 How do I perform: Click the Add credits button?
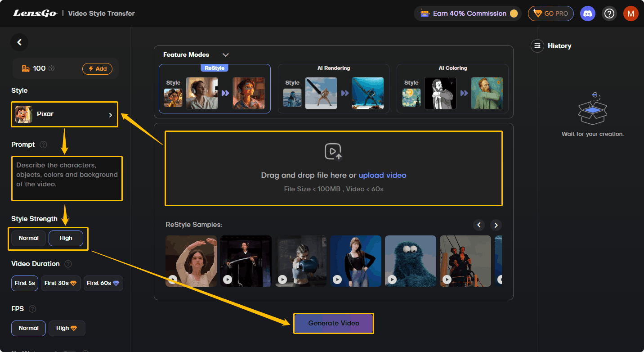tap(97, 69)
